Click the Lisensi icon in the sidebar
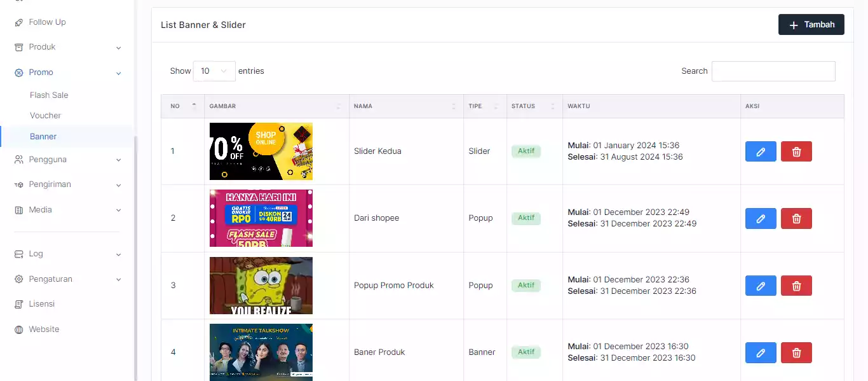This screenshot has width=868, height=381. coord(18,304)
